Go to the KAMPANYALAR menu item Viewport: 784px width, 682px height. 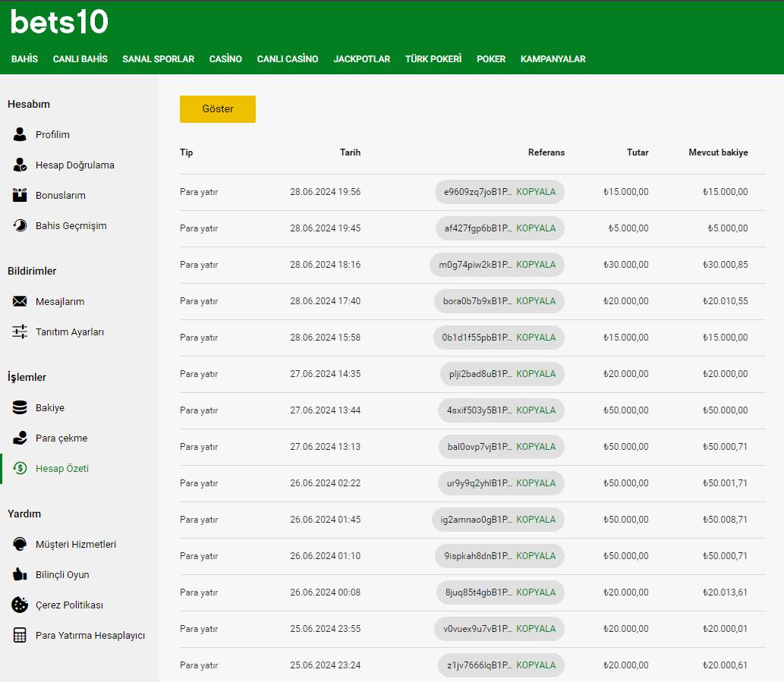[x=553, y=59]
